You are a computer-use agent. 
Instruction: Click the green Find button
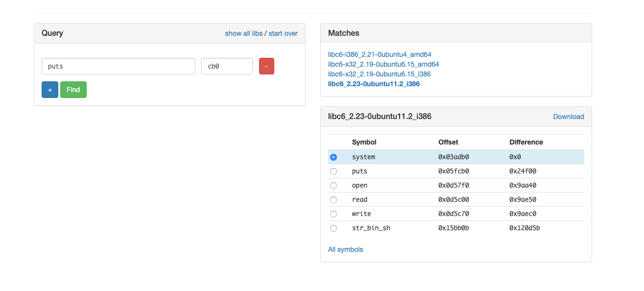tap(73, 90)
